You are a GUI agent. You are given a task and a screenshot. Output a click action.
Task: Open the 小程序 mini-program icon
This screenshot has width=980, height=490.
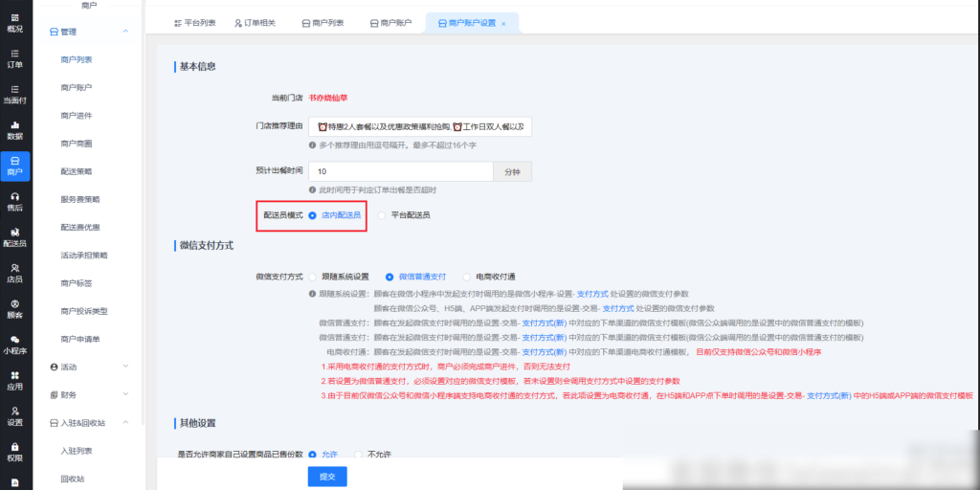tap(15, 339)
